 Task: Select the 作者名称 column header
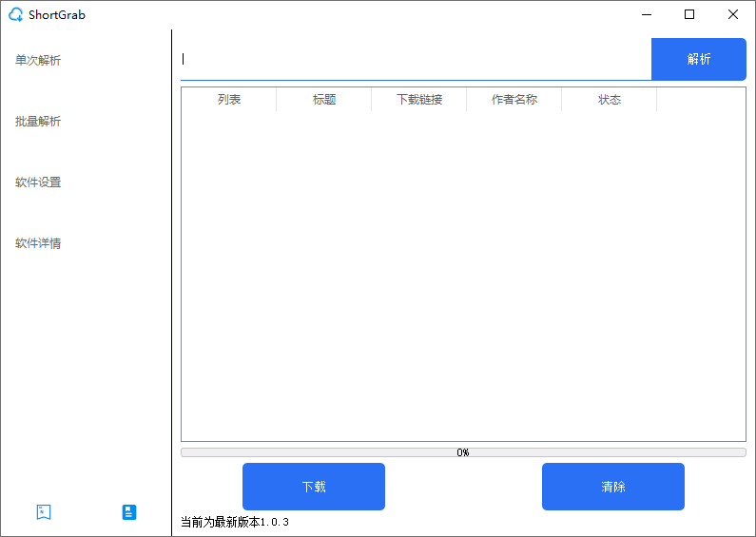coord(514,100)
